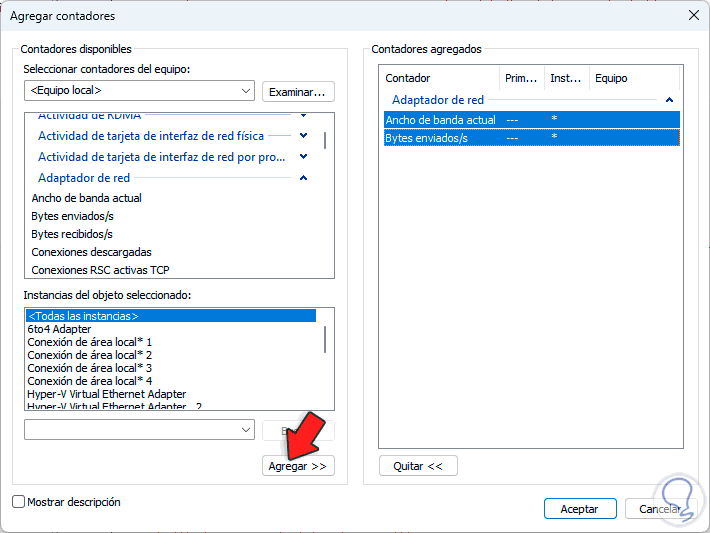Select Ancho de banda actual in available list
Screen dimensions: 710x533
point(87,198)
